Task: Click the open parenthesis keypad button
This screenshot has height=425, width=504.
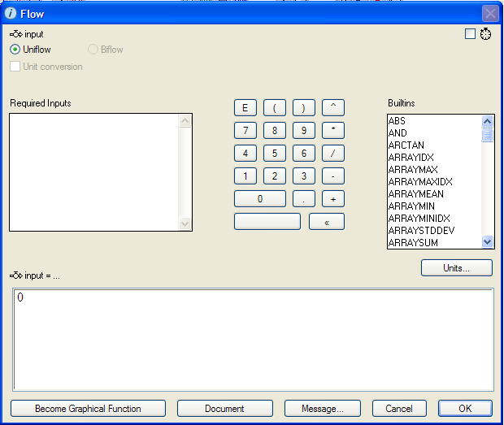Action: click(x=275, y=108)
